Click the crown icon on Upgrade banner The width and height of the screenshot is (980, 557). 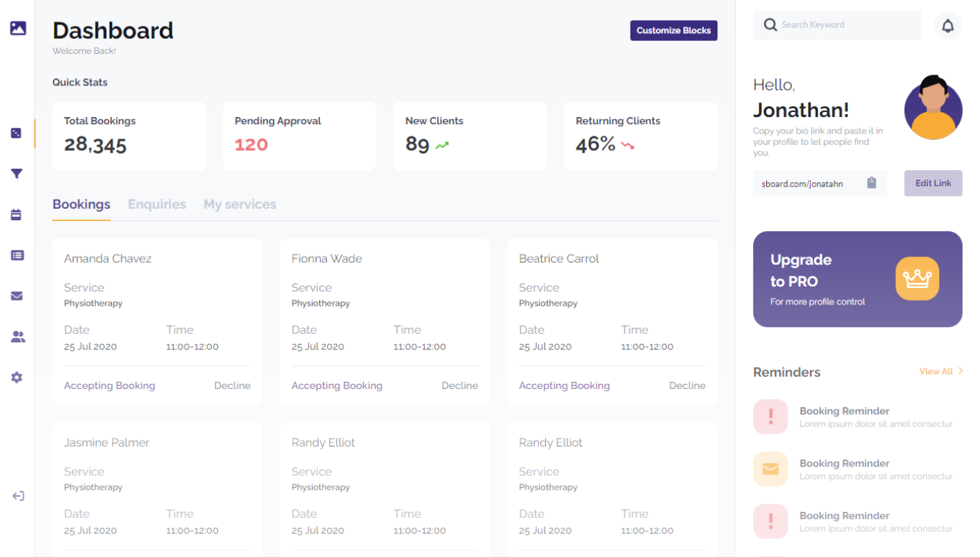click(917, 278)
